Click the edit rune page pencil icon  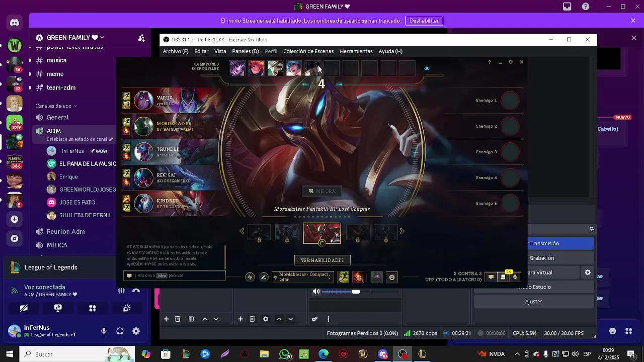click(x=263, y=277)
